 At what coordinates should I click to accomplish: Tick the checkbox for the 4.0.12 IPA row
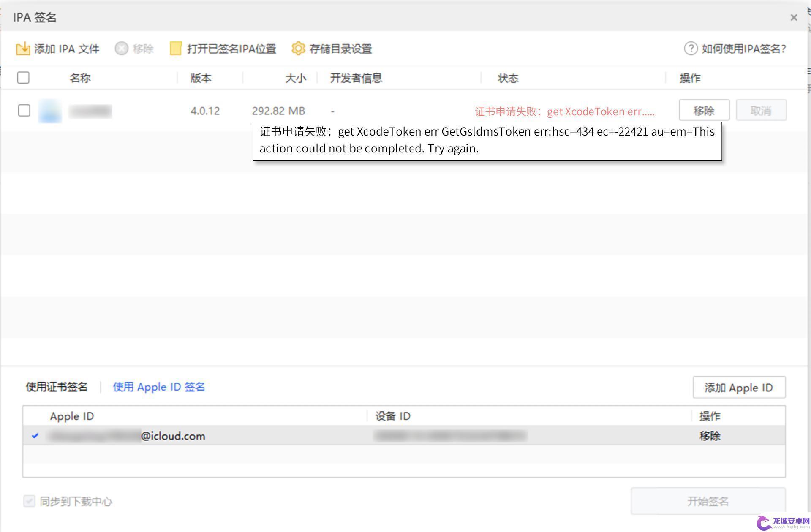[24, 111]
